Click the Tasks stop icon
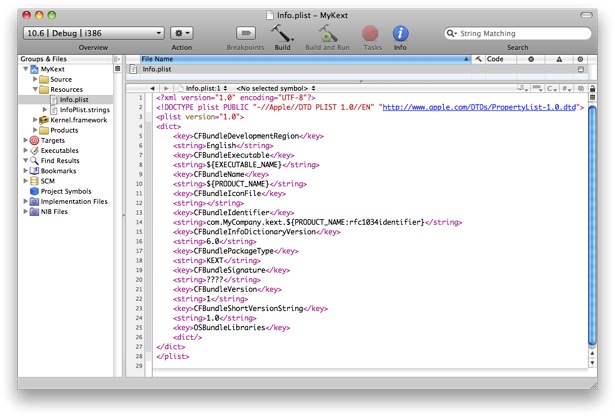This screenshot has height=416, width=615. (370, 34)
